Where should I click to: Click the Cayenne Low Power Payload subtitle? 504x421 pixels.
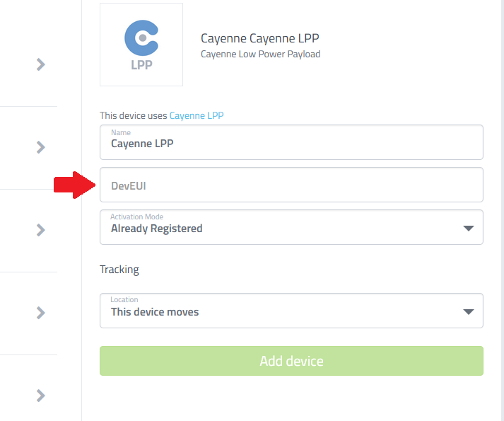click(x=260, y=54)
